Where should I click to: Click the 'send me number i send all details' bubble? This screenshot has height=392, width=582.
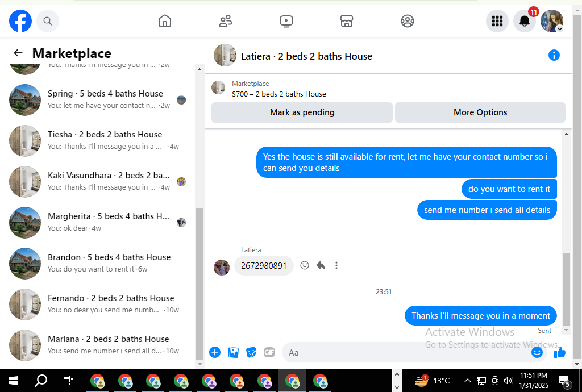point(487,210)
